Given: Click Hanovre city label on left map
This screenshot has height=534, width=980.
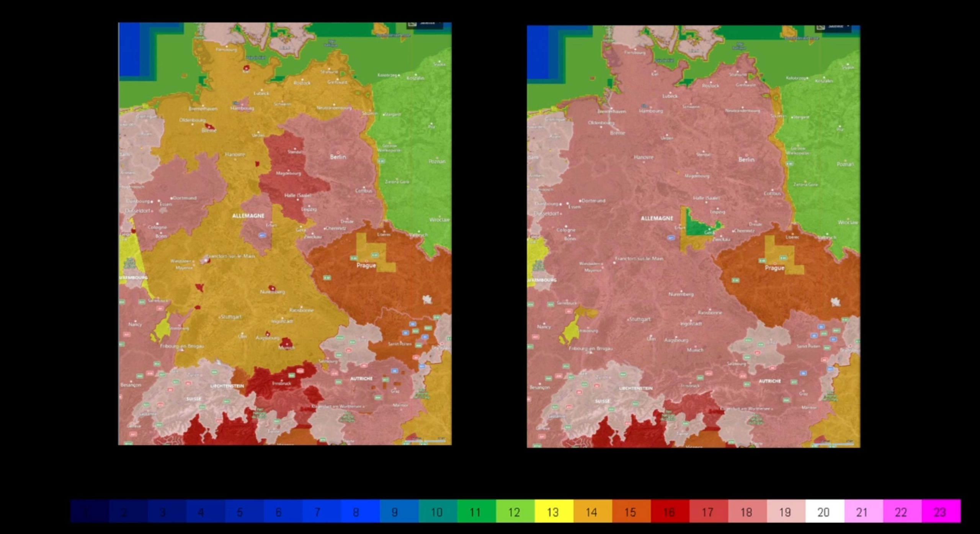Looking at the screenshot, I should pyautogui.click(x=235, y=155).
